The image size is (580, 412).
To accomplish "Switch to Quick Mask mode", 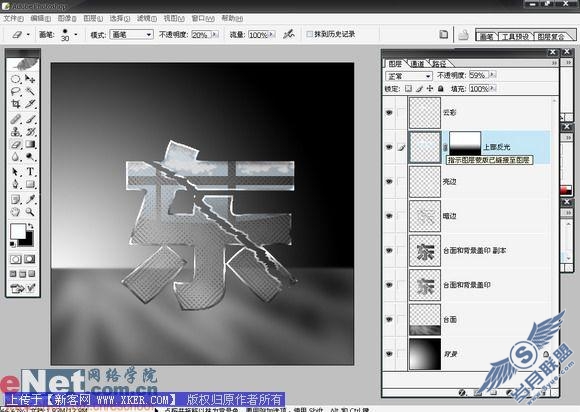I will [30, 259].
